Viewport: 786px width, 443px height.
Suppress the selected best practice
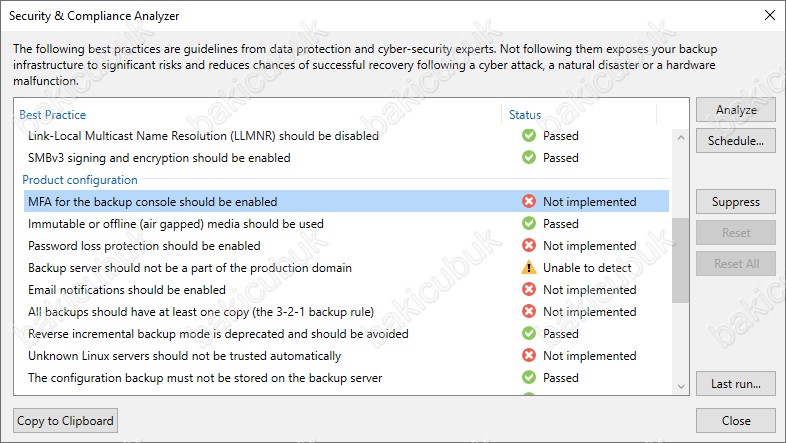click(736, 202)
